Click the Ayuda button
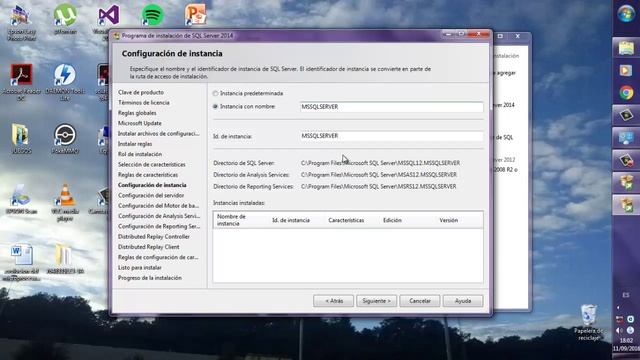The height and width of the screenshot is (360, 640). [463, 301]
